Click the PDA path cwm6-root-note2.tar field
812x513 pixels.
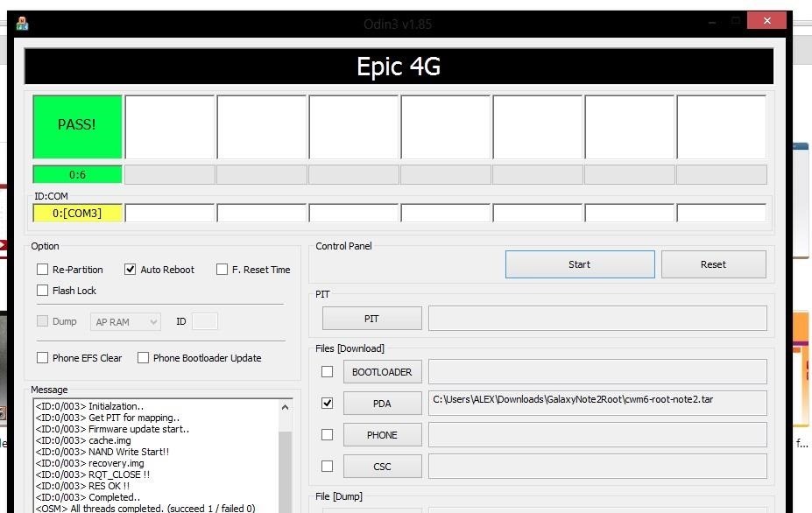597,403
